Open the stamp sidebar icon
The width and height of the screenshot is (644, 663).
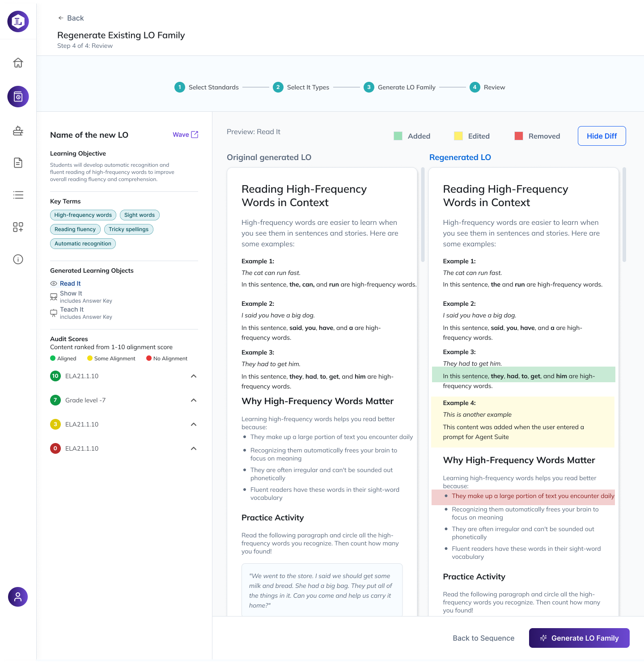click(18, 131)
